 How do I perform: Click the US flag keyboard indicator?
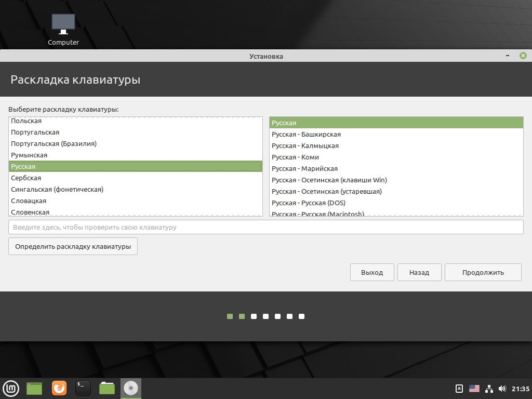(474, 388)
